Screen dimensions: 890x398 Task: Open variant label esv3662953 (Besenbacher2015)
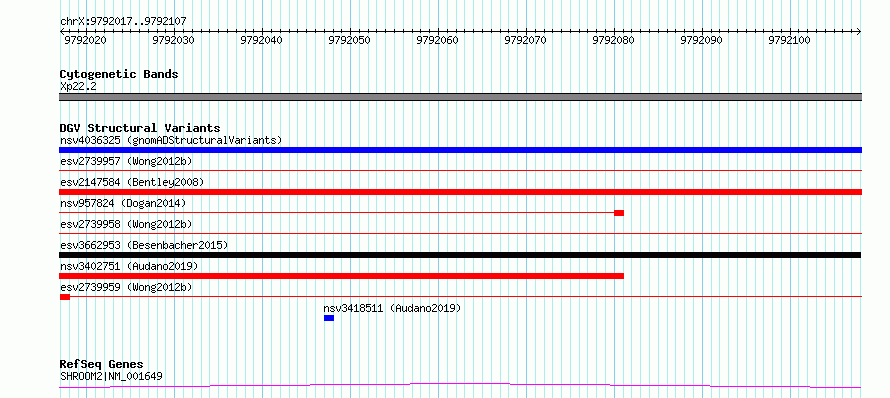pyautogui.click(x=144, y=245)
